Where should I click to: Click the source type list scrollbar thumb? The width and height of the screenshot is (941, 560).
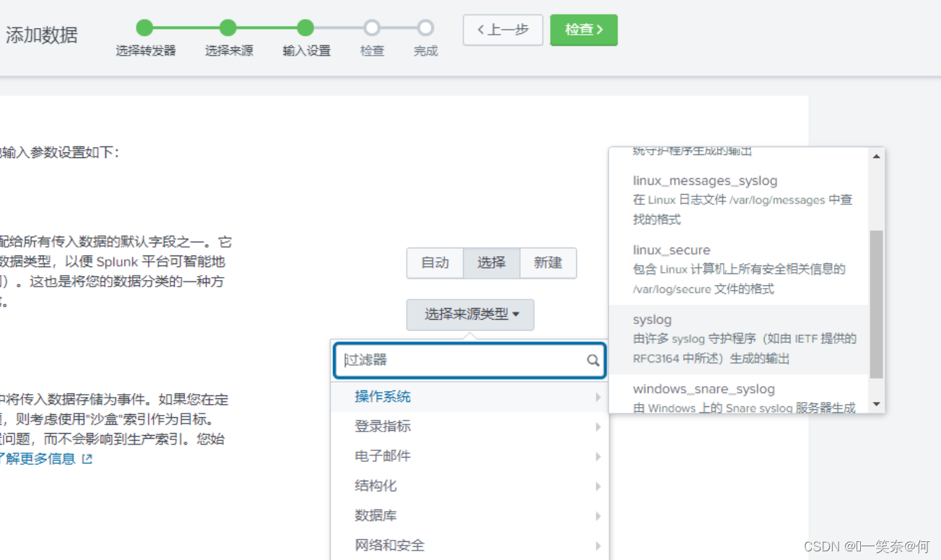pyautogui.click(x=876, y=304)
